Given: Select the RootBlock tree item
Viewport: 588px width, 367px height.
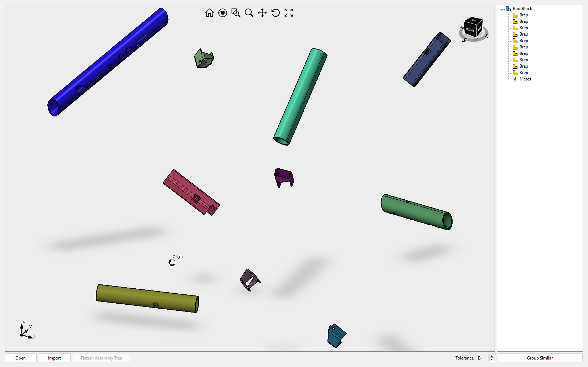Looking at the screenshot, I should [x=522, y=9].
